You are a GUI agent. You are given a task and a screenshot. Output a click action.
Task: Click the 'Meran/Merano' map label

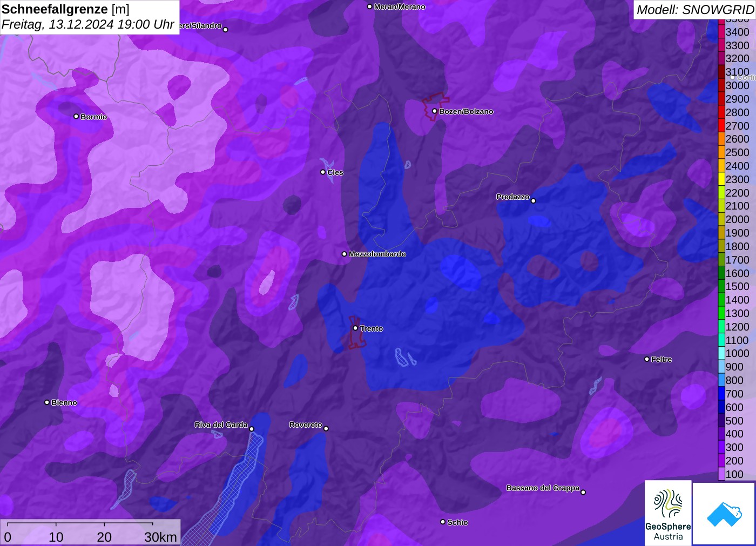click(400, 6)
